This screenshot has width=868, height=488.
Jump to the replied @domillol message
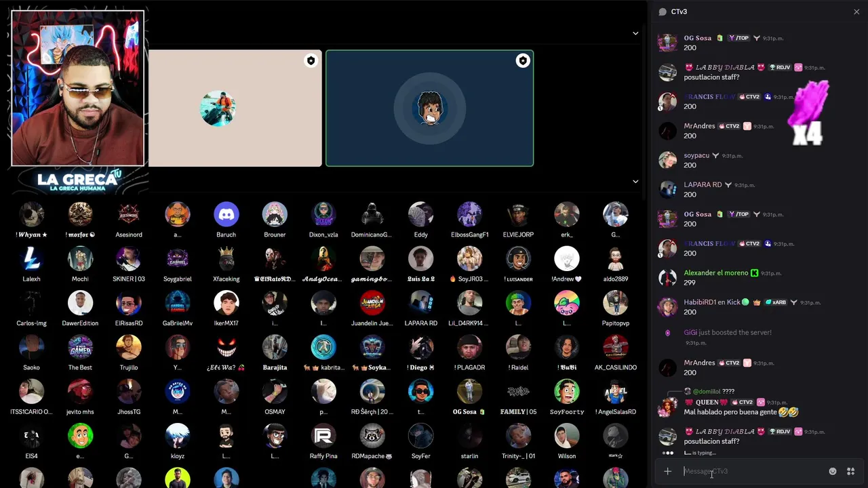click(x=713, y=391)
